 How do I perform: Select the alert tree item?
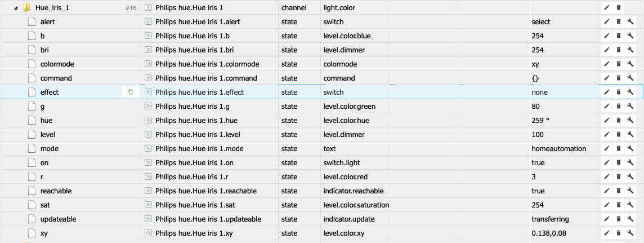tap(48, 22)
